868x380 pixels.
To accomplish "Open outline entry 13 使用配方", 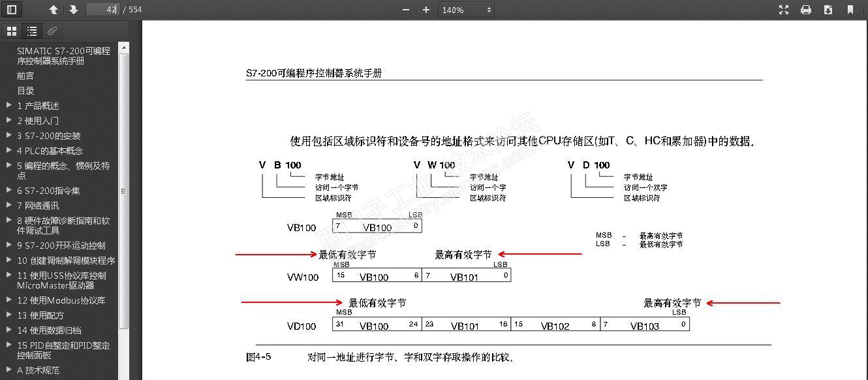I will 40,315.
